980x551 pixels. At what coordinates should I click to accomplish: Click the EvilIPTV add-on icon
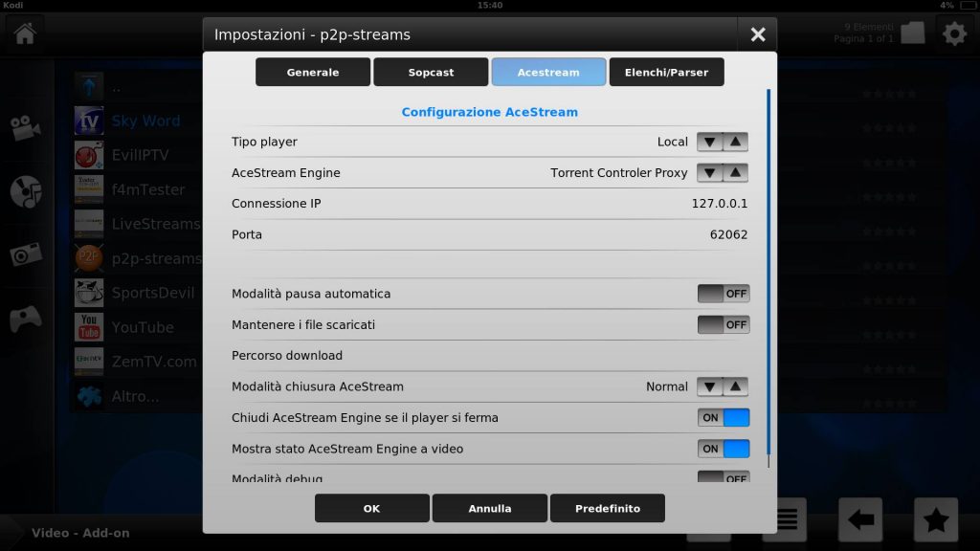89,155
